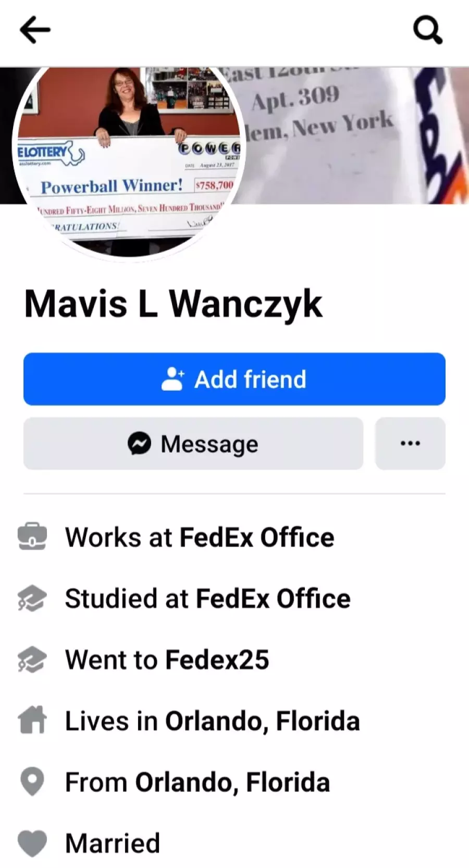Open the three-dots more options menu
The width and height of the screenshot is (469, 868).
[410, 444]
